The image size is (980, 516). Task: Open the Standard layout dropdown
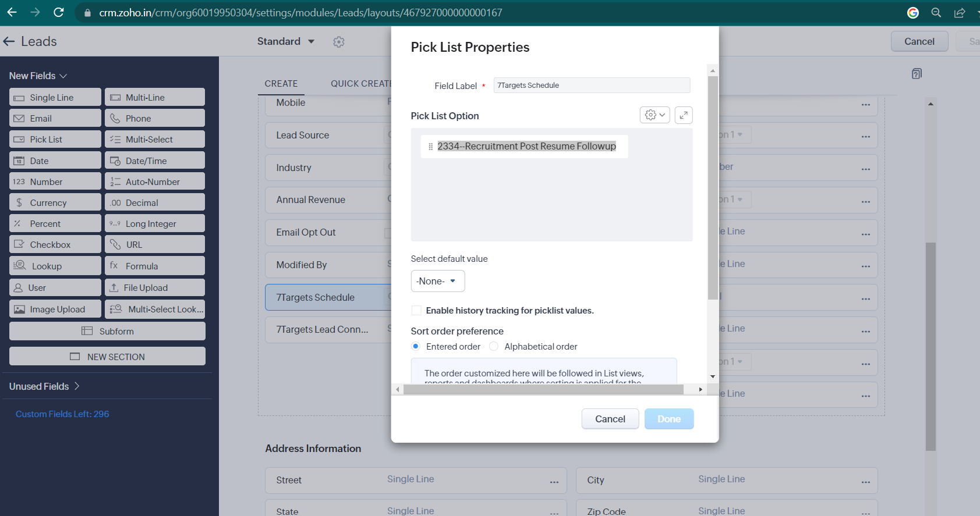coord(286,41)
